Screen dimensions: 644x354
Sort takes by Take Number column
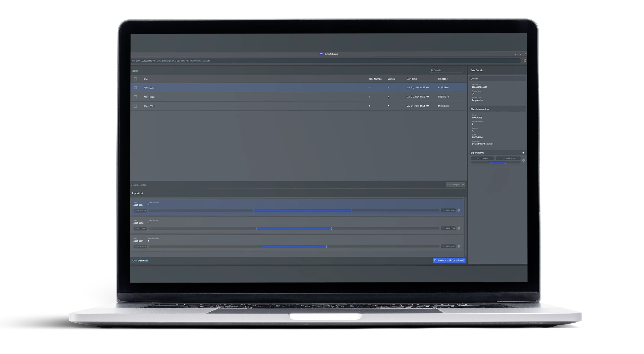(x=375, y=79)
